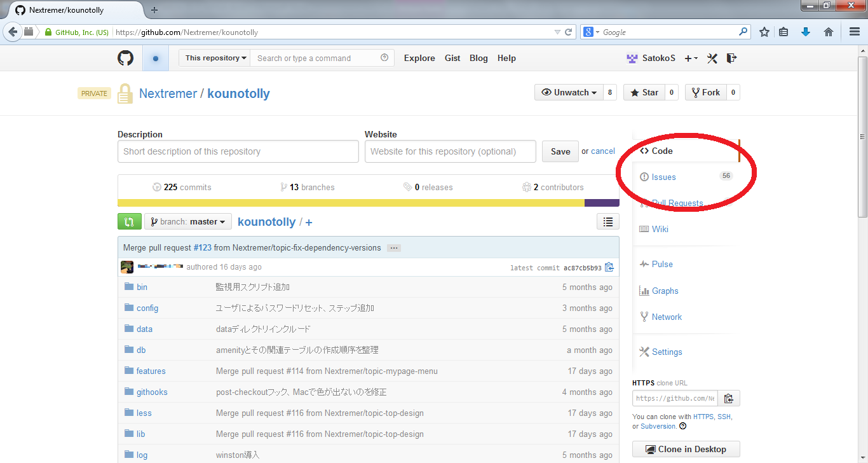The width and height of the screenshot is (868, 463).
Task: Open Help in the top navigation
Action: click(x=506, y=58)
